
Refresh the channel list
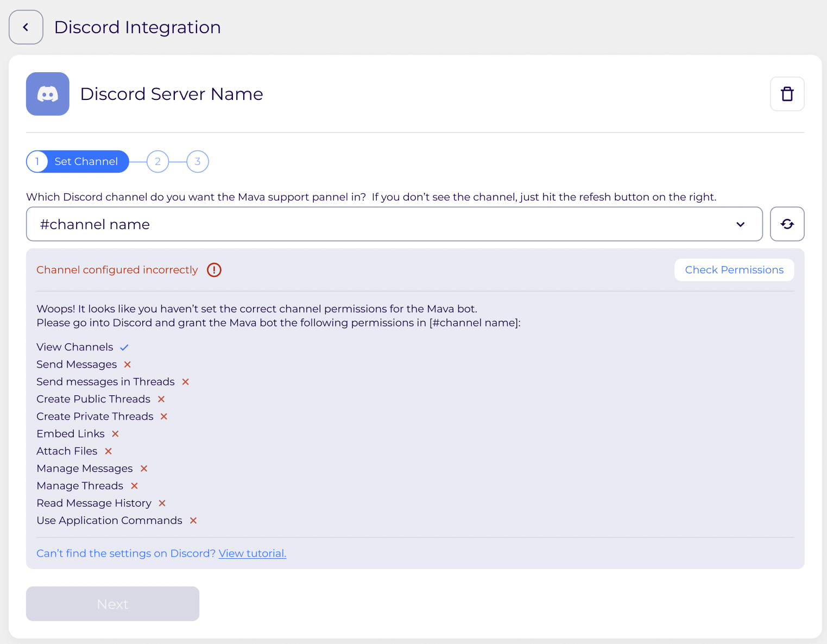point(787,224)
